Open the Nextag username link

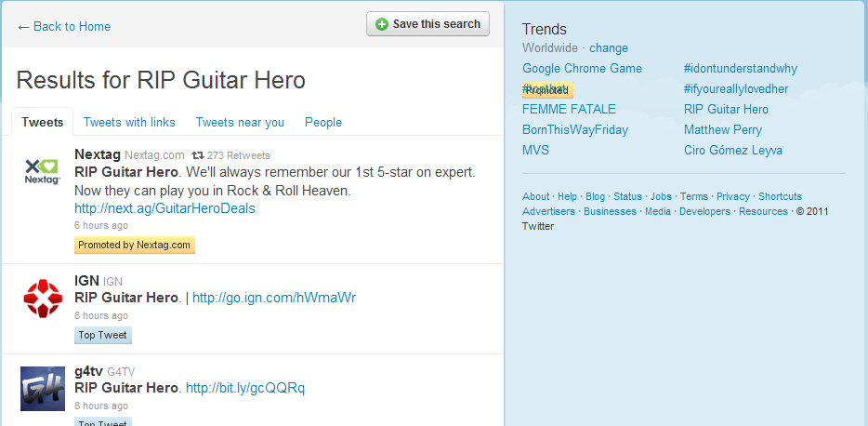click(x=98, y=154)
